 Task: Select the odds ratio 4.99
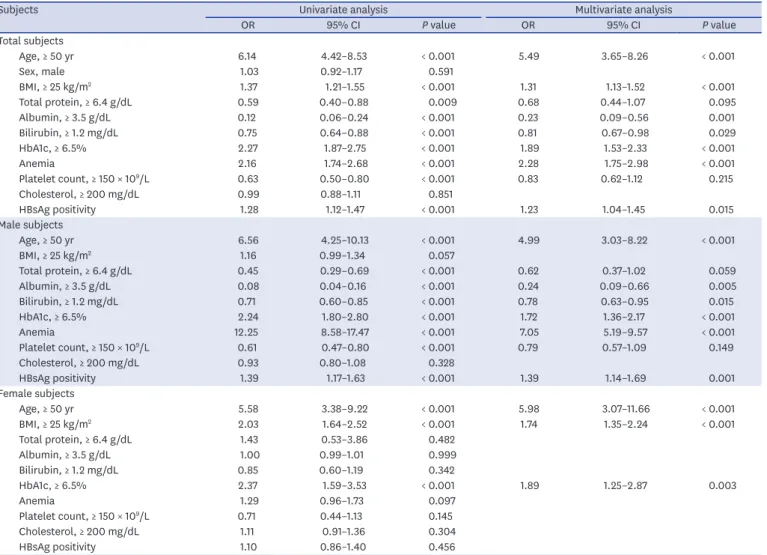click(529, 240)
